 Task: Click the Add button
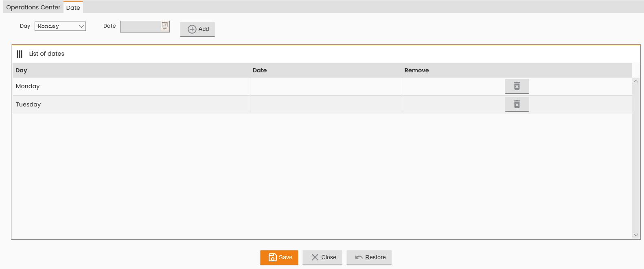tap(197, 29)
